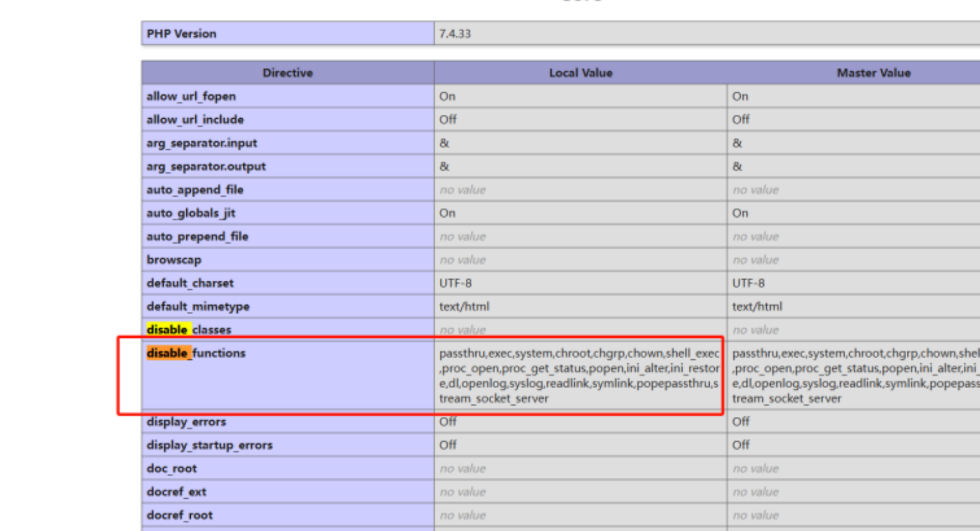Click the display_errors directive name
This screenshot has height=531, width=980.
(x=186, y=422)
